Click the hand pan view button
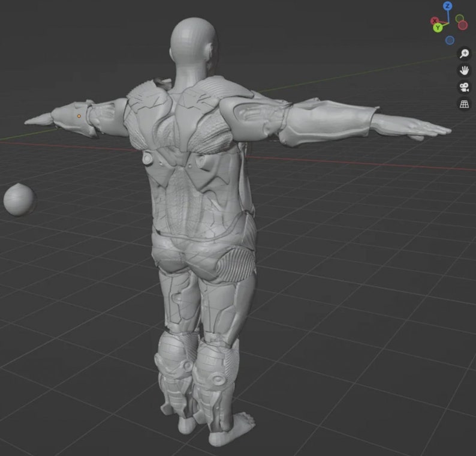Screen dimensions: 476x456 (x=464, y=71)
